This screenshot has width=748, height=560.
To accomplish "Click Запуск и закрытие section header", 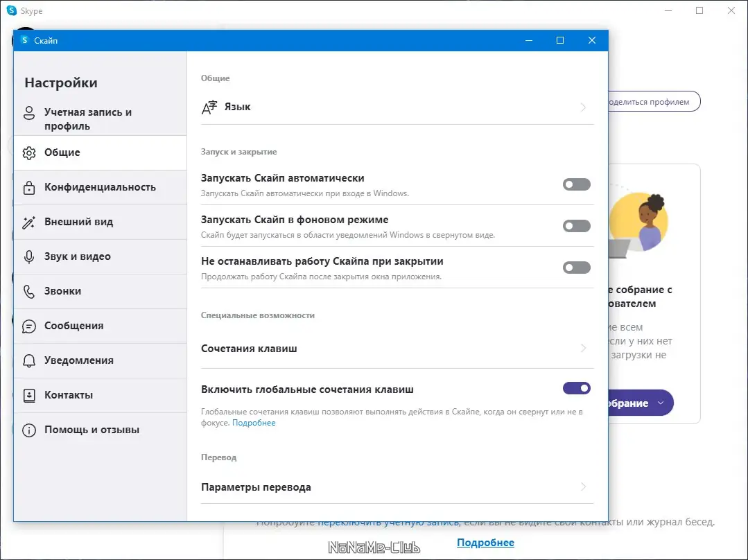I will point(239,152).
